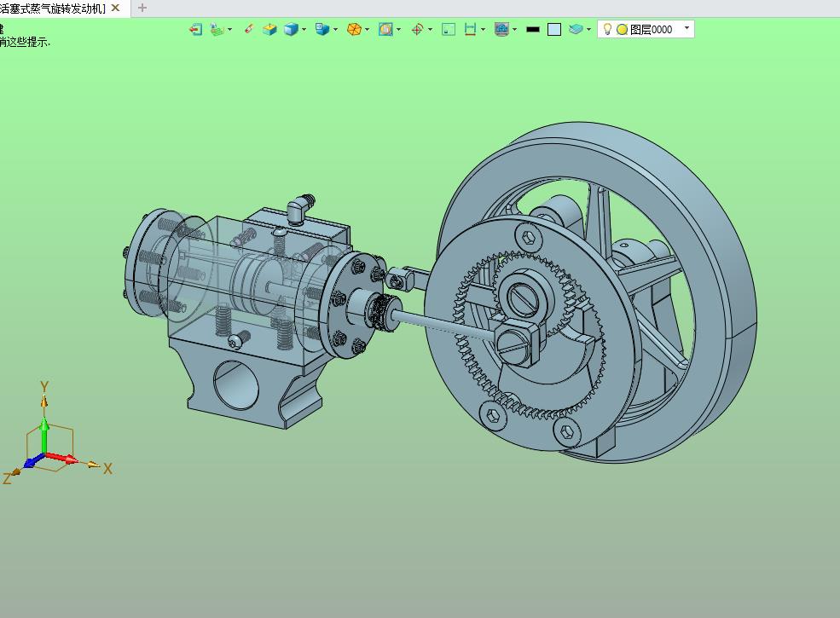Open dropdown beside view orientation box icon
Screen dimensions: 840x618
point(335,30)
